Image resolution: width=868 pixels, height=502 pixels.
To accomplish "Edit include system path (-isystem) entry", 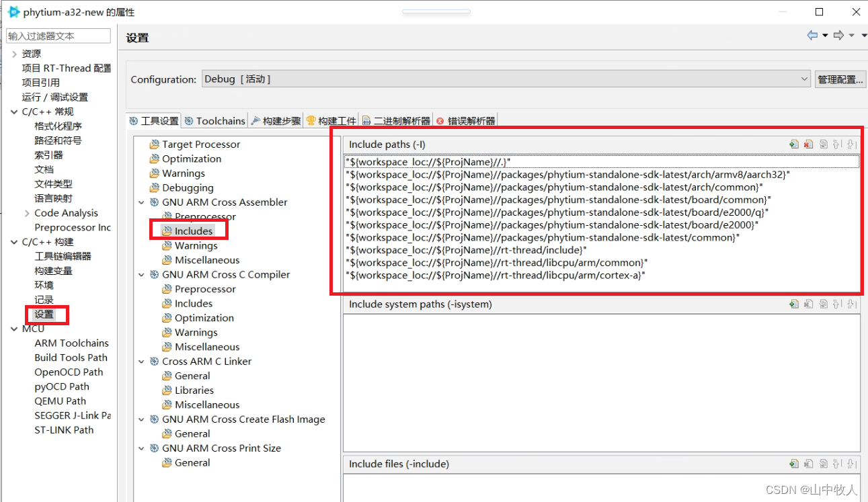I will tap(823, 304).
